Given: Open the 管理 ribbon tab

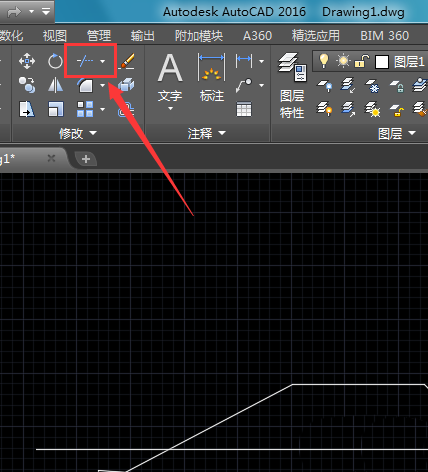Looking at the screenshot, I should [x=99, y=36].
